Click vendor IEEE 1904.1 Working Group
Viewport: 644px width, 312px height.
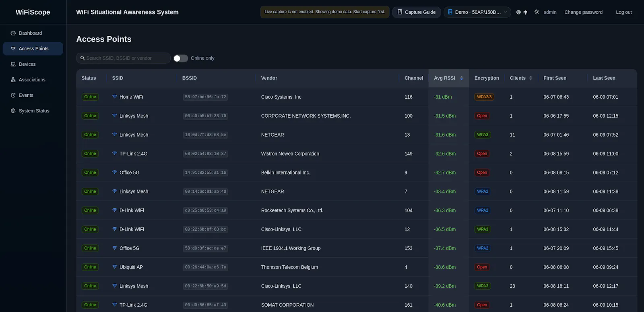pos(291,248)
